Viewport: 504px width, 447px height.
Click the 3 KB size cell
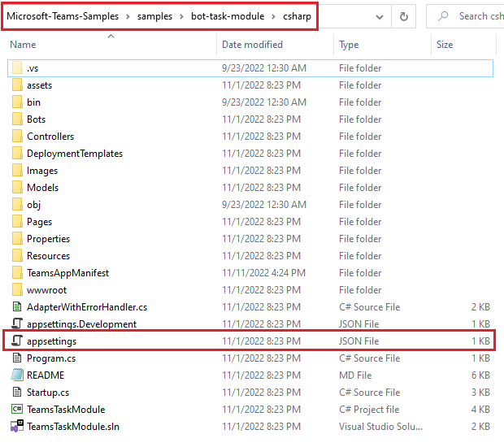coord(480,393)
